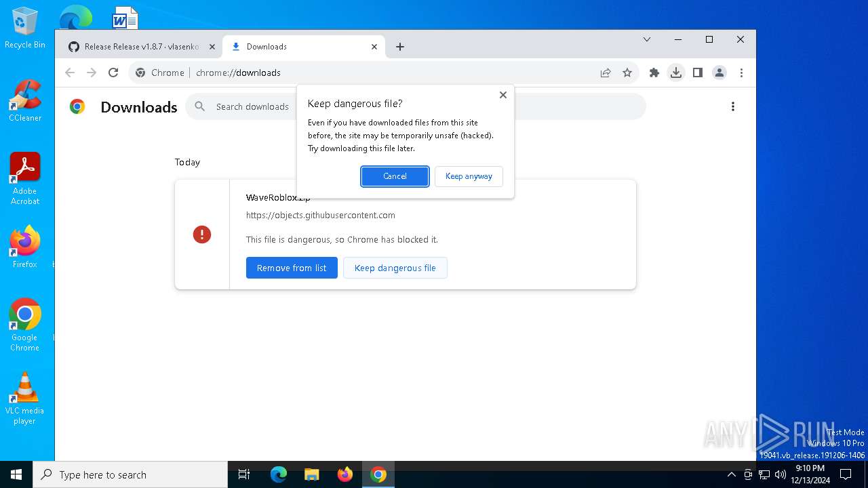Open the notification center
The height and width of the screenshot is (488, 868).
[846, 474]
